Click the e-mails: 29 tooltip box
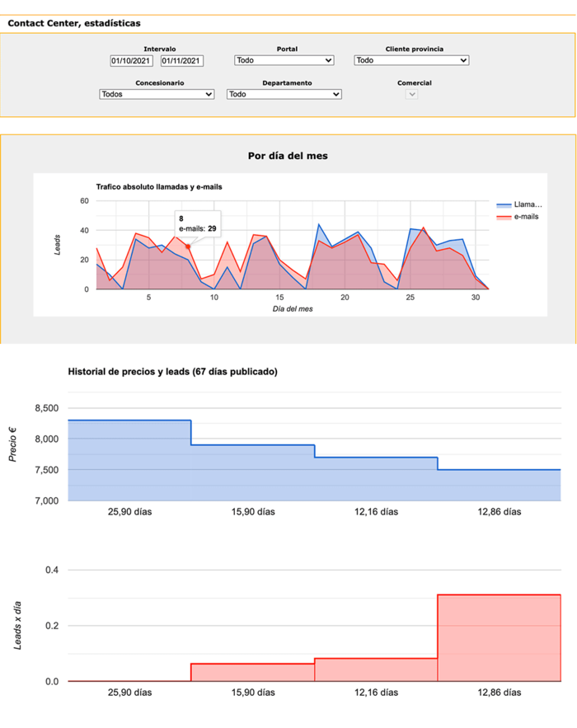This screenshot has height=728, width=577. point(197,224)
